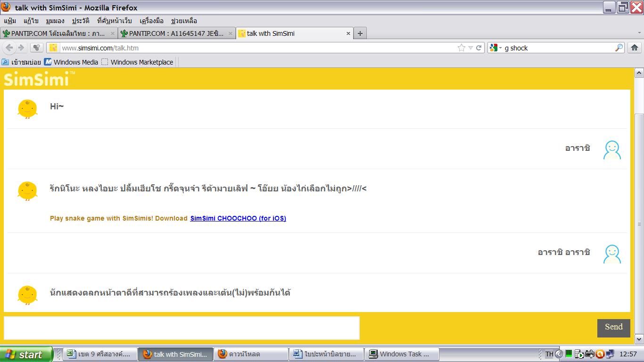Screen dimensions: 644x362
Task: Click the green CPU usage tray icon
Action: [569, 354]
